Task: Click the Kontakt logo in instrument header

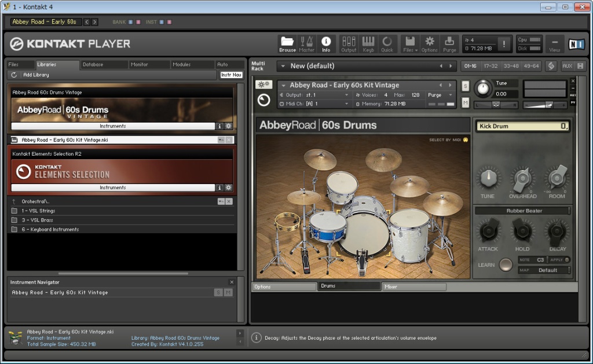Action: click(x=263, y=100)
